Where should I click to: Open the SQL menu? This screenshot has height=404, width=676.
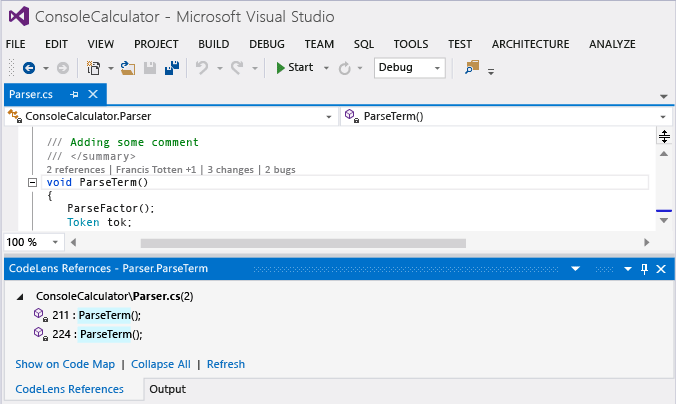coord(364,44)
